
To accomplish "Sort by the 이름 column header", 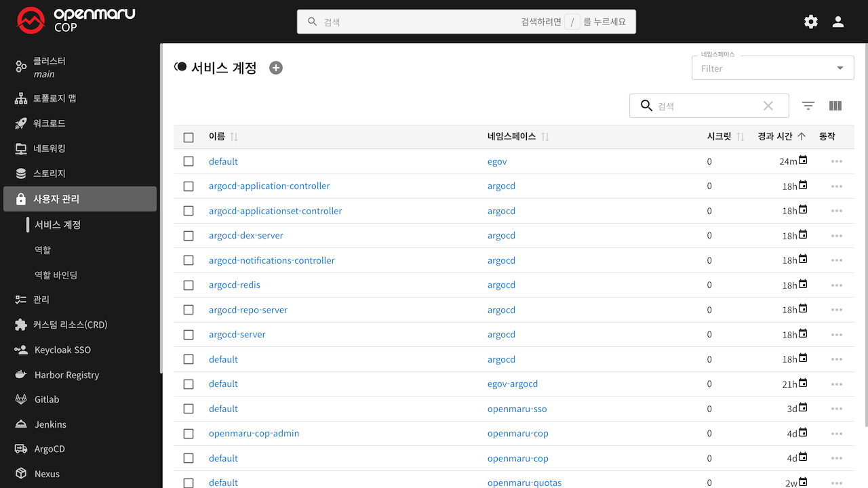I will (x=217, y=137).
